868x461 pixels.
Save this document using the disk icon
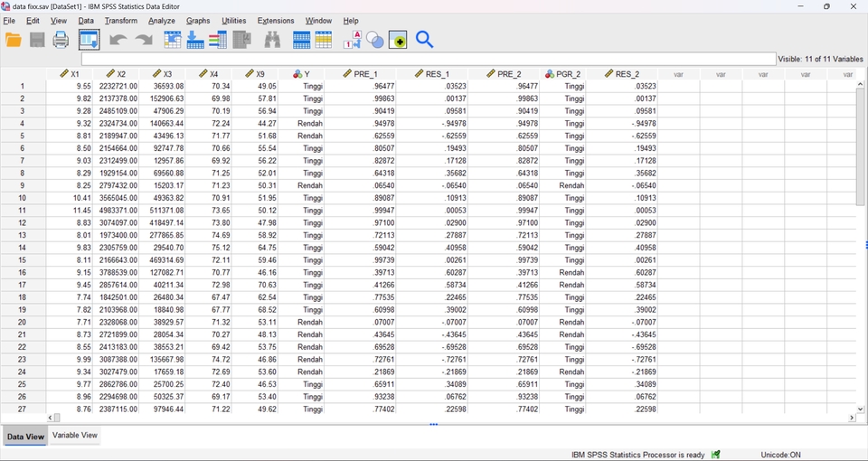point(37,40)
